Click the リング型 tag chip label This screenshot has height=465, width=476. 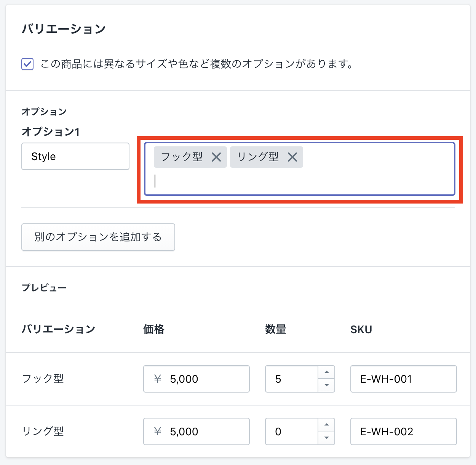point(258,157)
